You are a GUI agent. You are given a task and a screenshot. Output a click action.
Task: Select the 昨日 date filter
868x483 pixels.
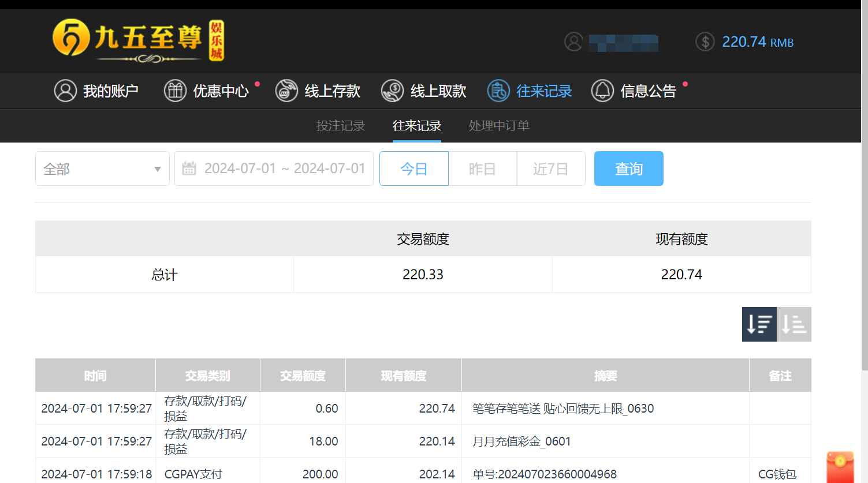point(482,168)
